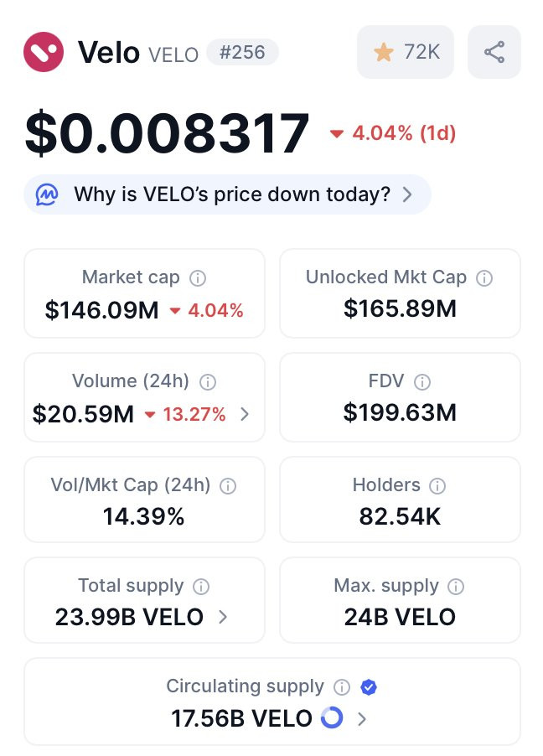Click Holders info icon
The height and width of the screenshot is (756, 543).
point(437,486)
